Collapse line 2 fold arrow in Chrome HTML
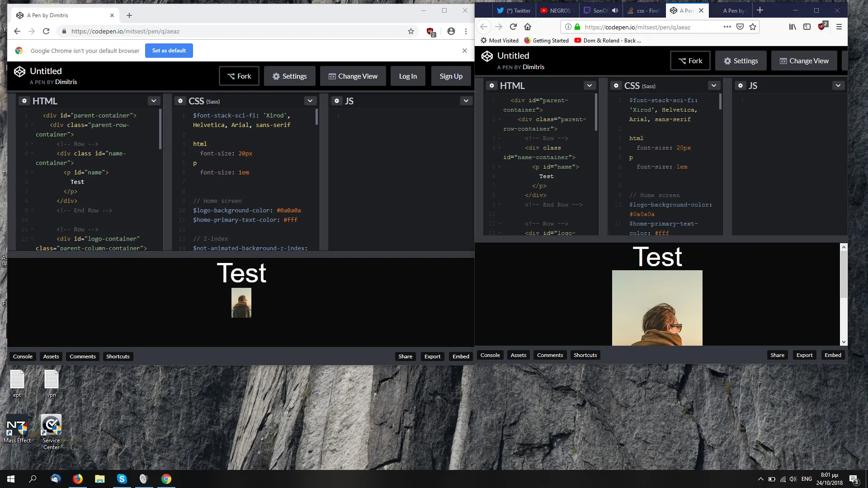This screenshot has width=868, height=488. tap(32, 125)
